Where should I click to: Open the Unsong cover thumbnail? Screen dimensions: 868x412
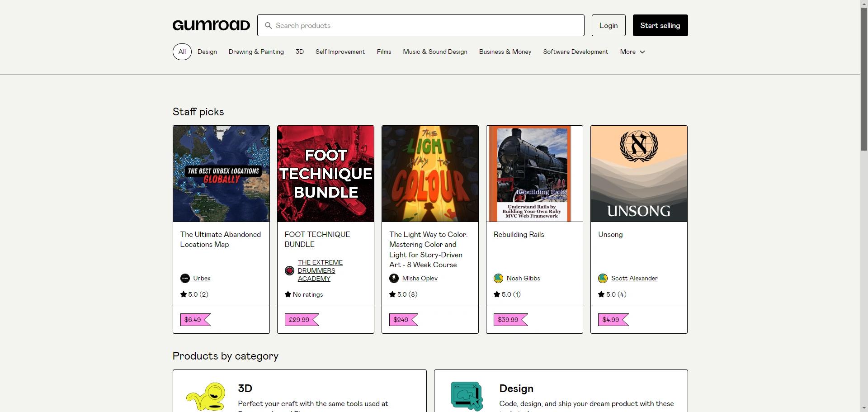click(639, 174)
